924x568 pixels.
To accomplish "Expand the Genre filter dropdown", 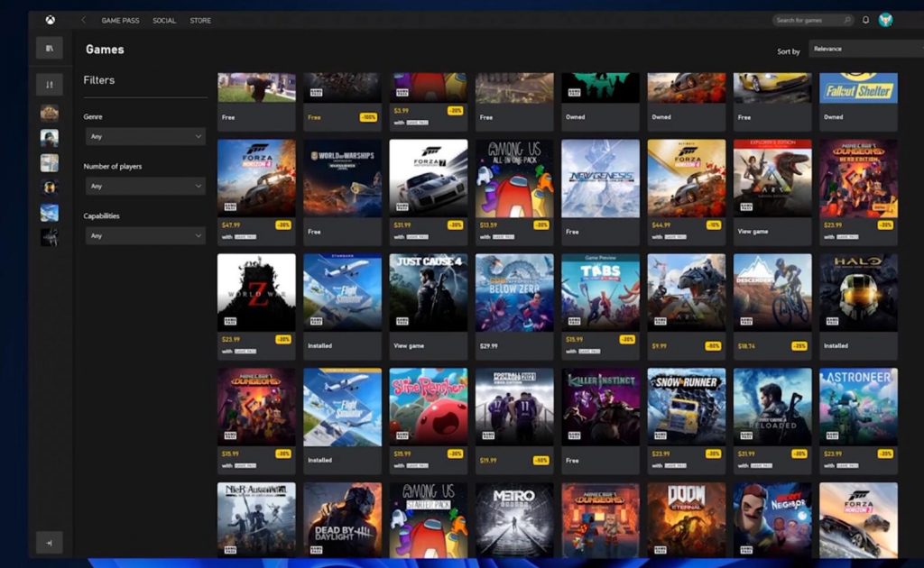I will (145, 136).
